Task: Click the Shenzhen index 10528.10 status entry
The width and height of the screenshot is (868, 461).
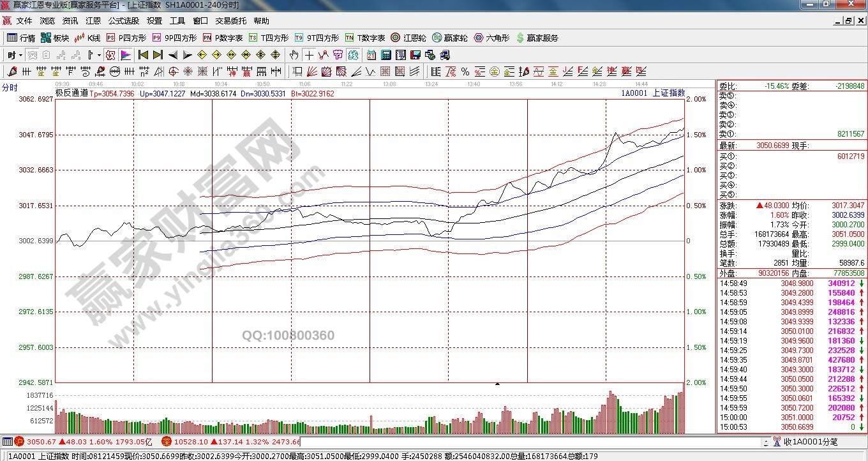Action: pos(231,441)
